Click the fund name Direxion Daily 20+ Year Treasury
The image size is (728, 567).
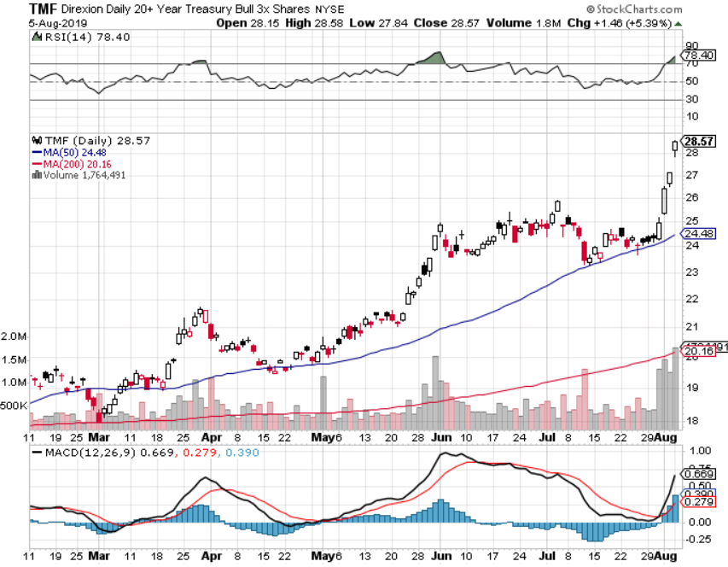pyautogui.click(x=185, y=9)
